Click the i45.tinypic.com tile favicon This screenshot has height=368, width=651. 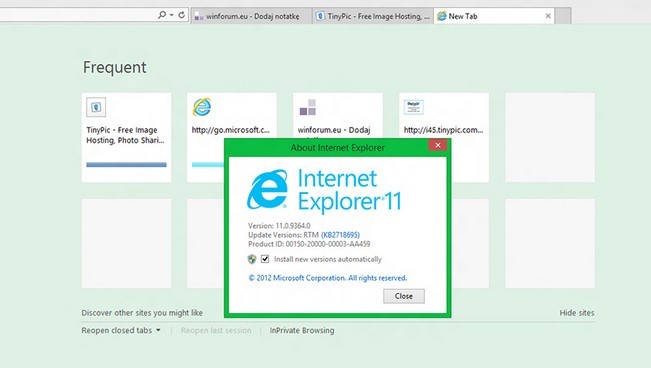point(414,107)
